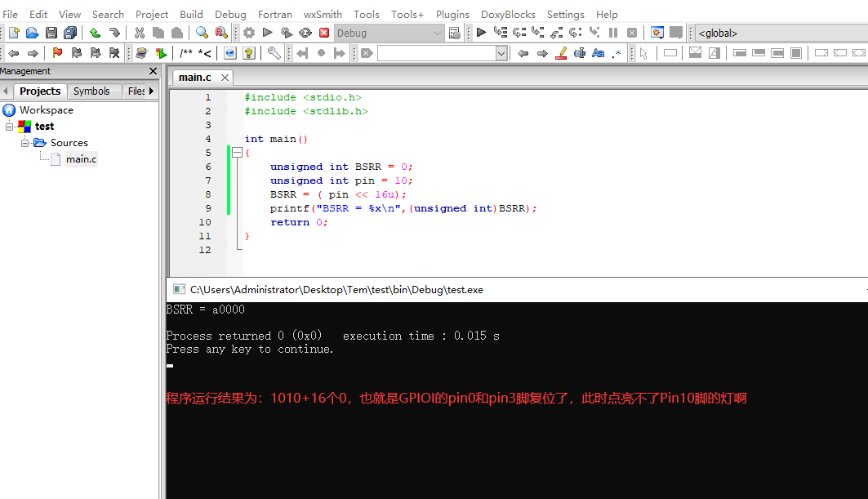Clear all bookmarks

(114, 53)
